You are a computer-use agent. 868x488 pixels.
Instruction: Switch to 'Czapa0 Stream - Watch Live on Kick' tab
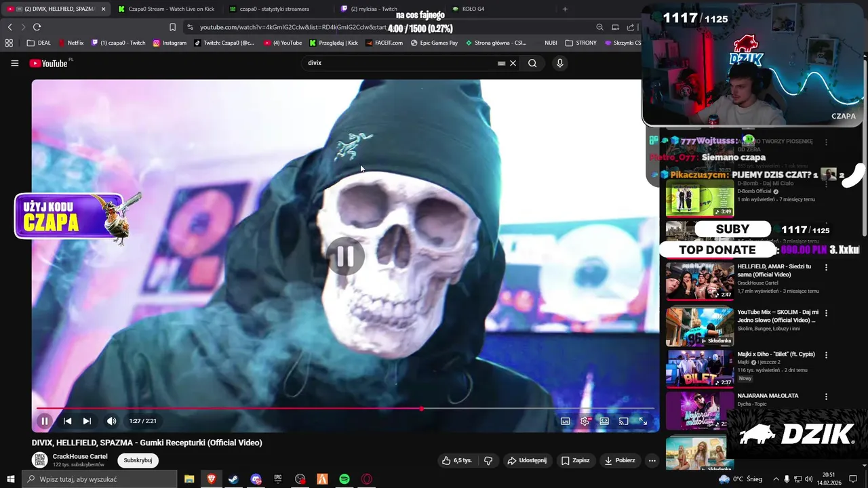point(166,9)
